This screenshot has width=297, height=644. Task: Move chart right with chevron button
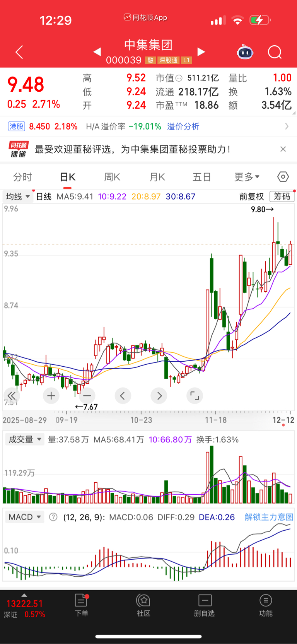(159, 396)
